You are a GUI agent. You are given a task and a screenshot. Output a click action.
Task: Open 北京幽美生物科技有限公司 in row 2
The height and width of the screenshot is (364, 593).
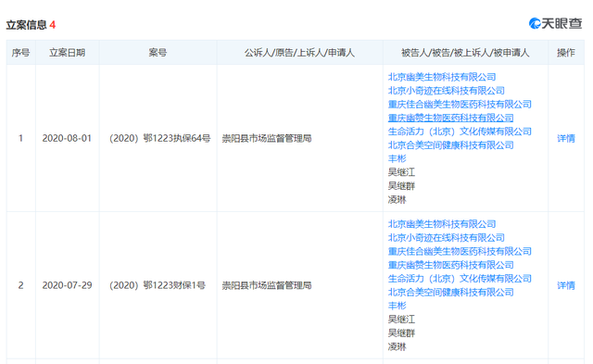[442, 224]
